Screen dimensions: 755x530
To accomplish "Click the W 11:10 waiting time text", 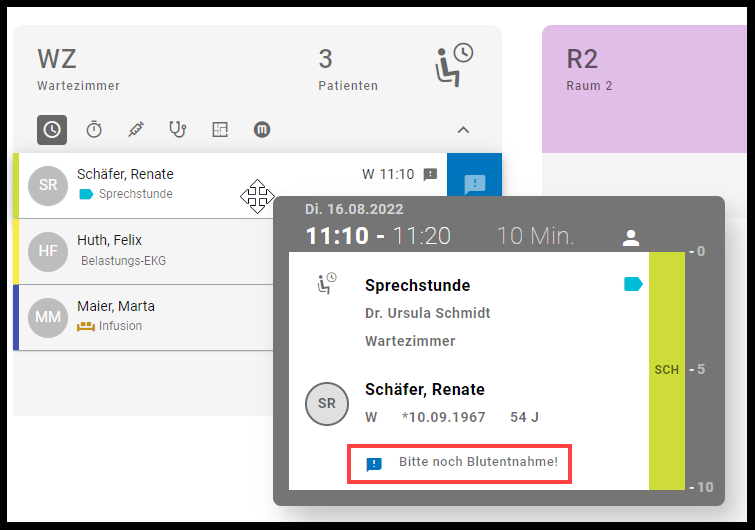I will pyautogui.click(x=388, y=174).
